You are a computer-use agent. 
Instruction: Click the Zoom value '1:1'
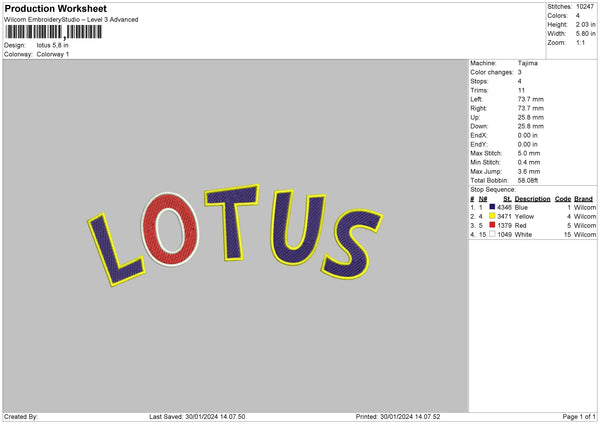(x=580, y=42)
